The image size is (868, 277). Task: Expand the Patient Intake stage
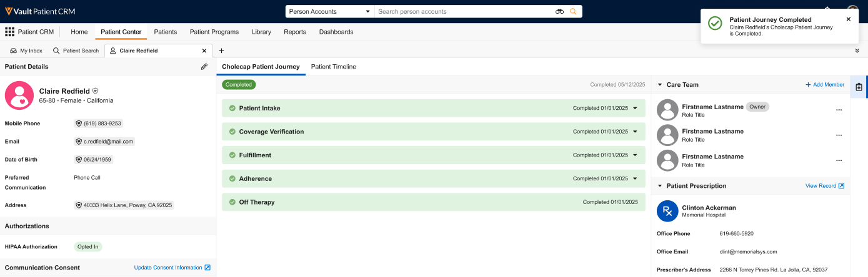click(x=635, y=109)
